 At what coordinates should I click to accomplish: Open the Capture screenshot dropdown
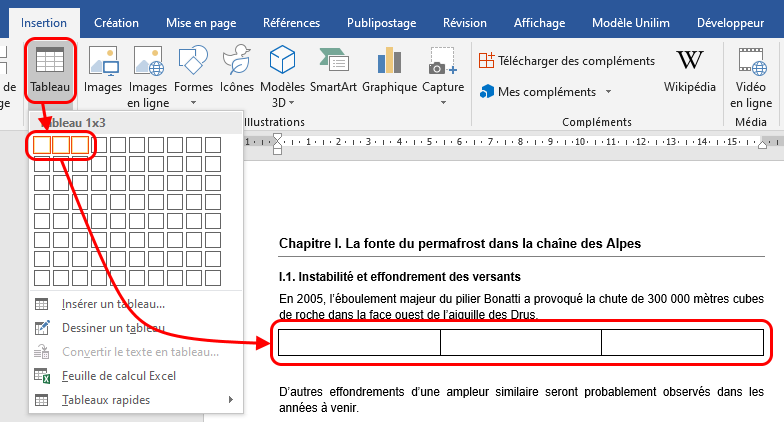tap(443, 102)
